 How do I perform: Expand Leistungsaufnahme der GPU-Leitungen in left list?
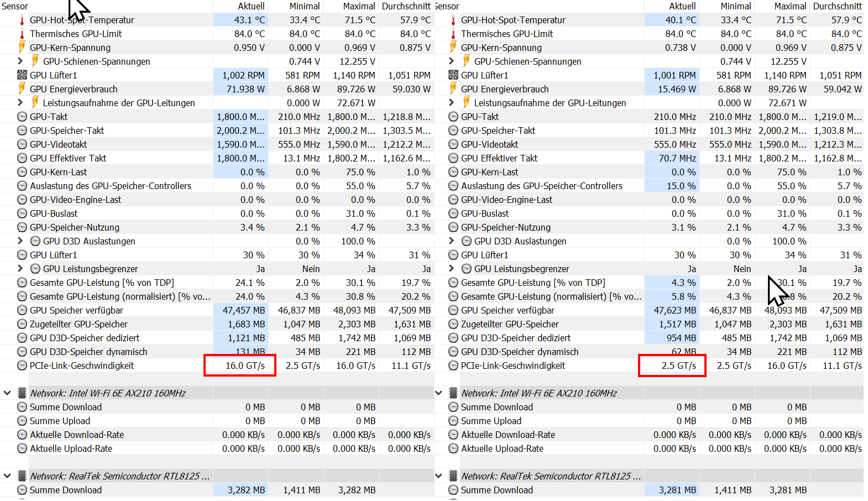(x=20, y=102)
